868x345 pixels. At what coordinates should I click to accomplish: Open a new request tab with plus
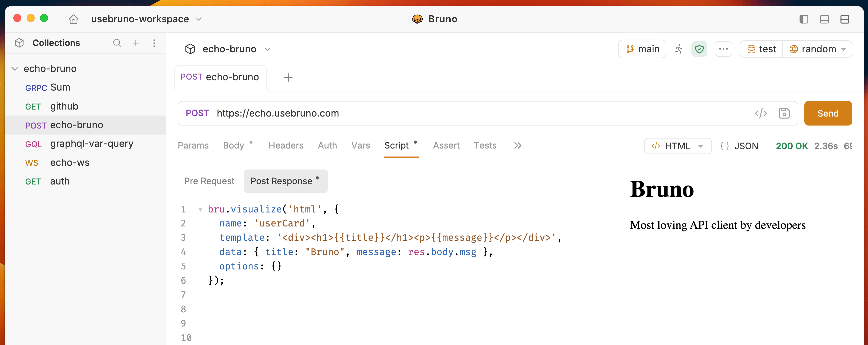(288, 78)
